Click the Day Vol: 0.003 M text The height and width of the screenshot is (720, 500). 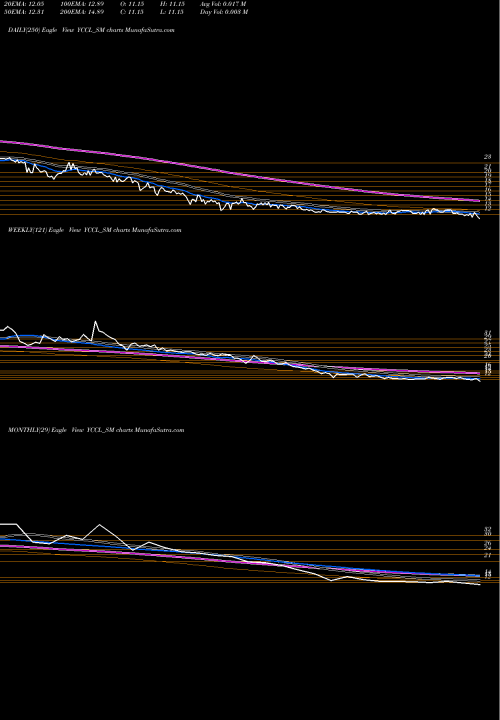point(224,12)
